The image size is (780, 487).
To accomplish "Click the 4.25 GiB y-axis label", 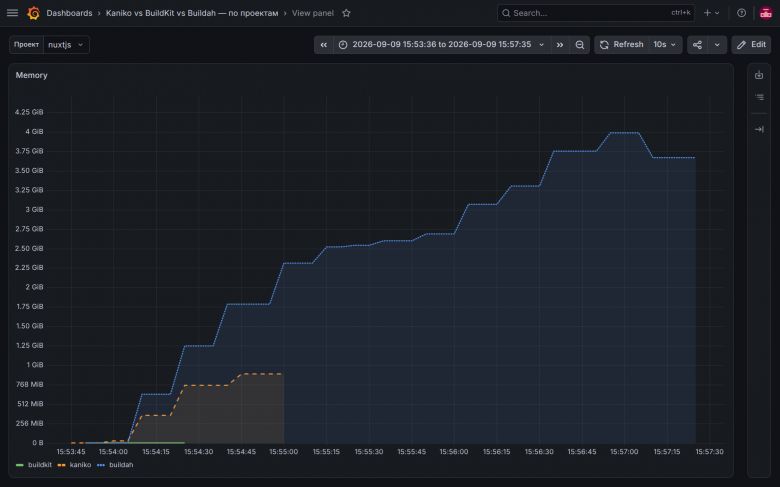I will click(x=29, y=112).
